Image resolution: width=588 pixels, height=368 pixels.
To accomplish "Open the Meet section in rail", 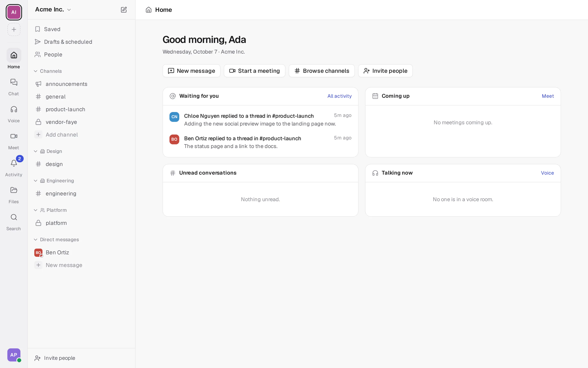I will tap(14, 141).
